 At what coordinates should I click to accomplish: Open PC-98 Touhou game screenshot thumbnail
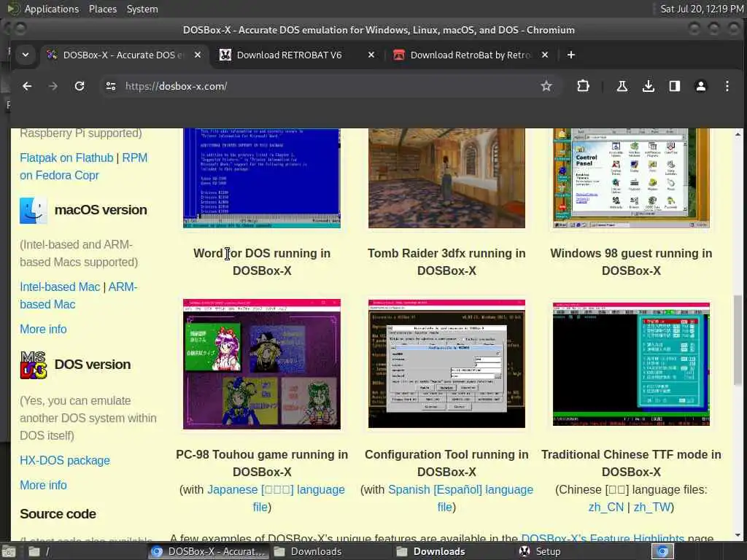point(262,365)
